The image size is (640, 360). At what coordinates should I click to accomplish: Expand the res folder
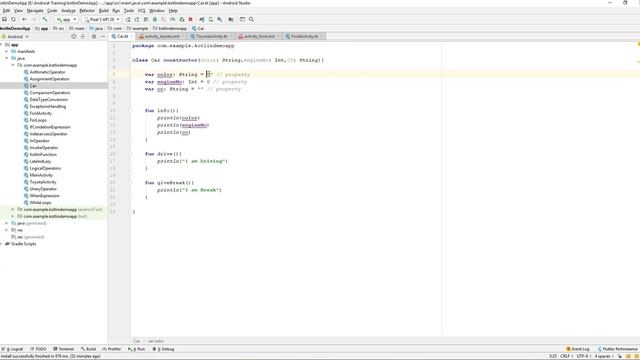pyautogui.click(x=7, y=230)
